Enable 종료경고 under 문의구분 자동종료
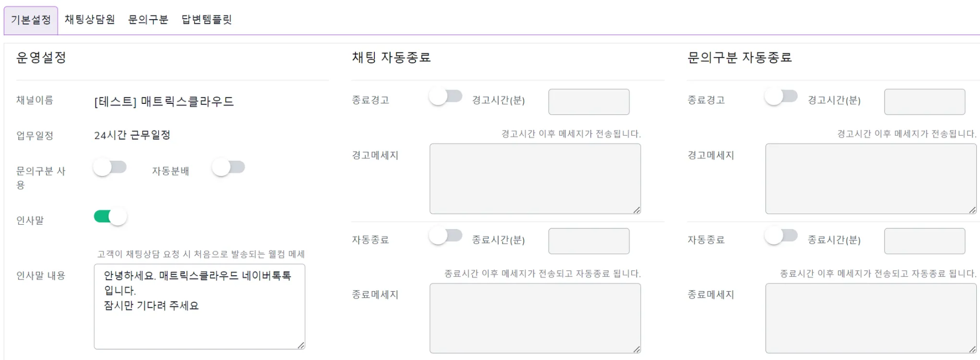 tap(781, 96)
